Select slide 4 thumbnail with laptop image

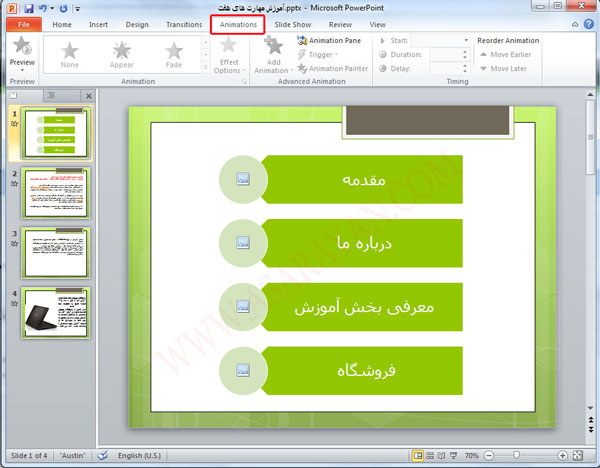[x=56, y=313]
